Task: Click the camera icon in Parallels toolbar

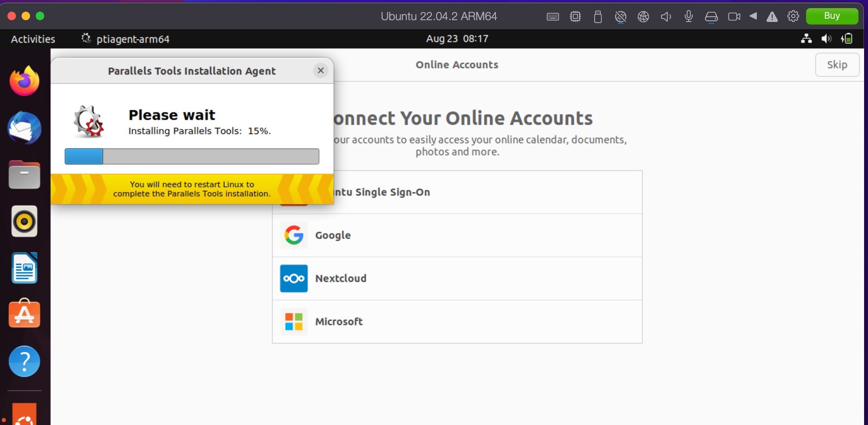Action: click(x=734, y=16)
